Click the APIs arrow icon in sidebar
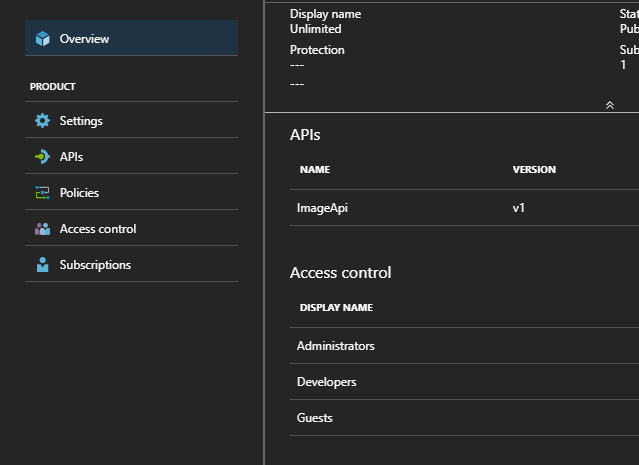Viewport: 639px width, 465px height. 42,156
